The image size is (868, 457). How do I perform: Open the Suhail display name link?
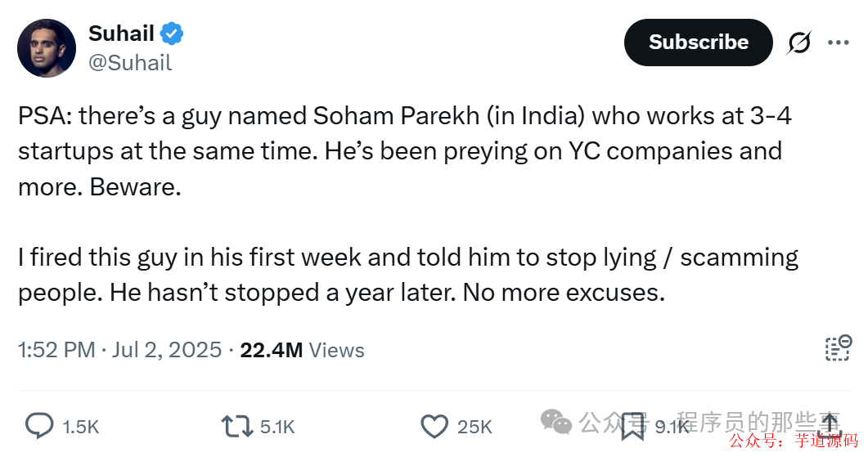[x=121, y=34]
